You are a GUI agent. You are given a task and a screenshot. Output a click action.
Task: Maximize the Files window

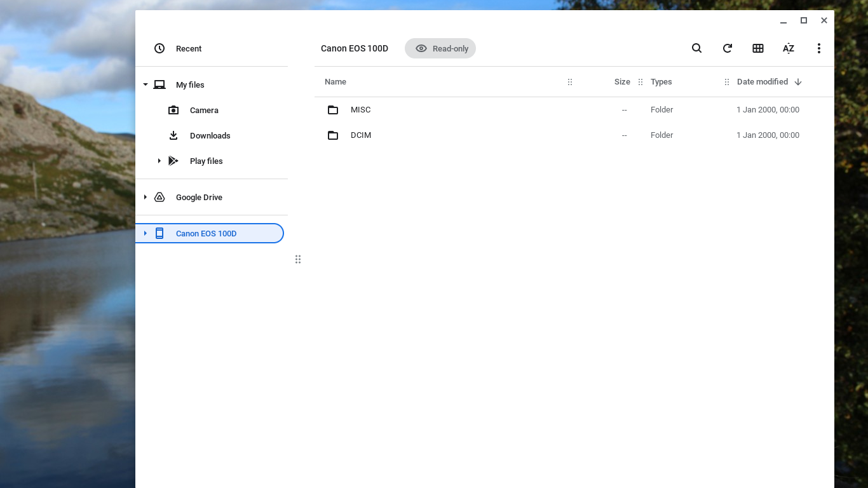804,20
